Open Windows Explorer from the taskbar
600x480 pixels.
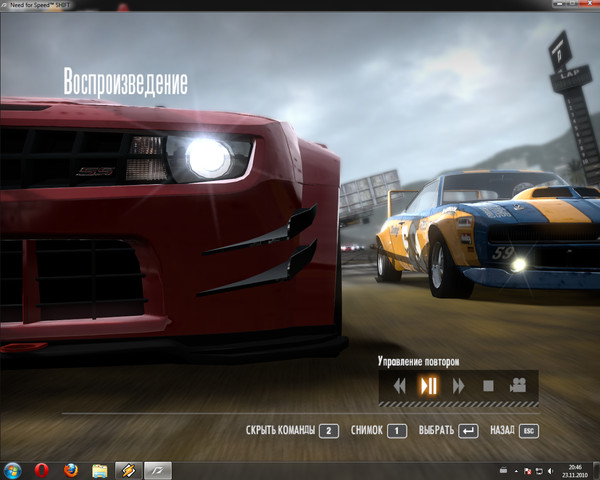[100, 471]
